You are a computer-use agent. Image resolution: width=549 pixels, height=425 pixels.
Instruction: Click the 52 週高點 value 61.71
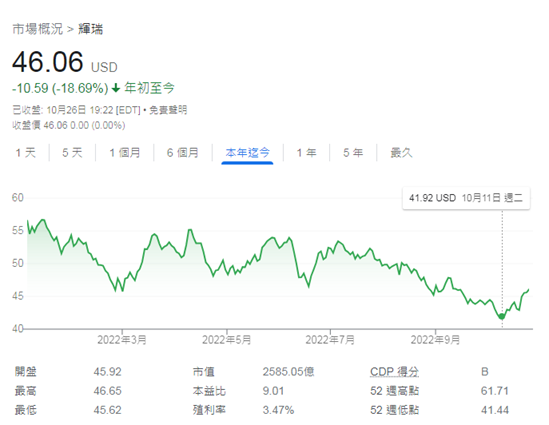pos(495,391)
